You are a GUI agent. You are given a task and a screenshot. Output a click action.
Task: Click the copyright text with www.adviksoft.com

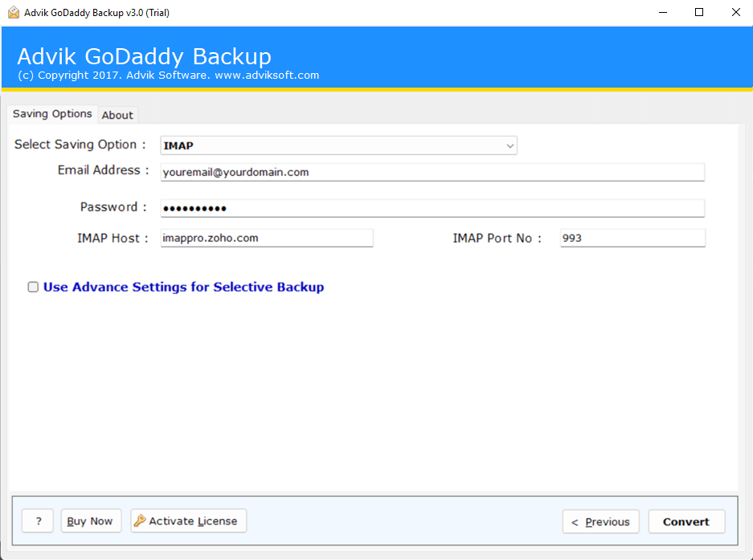169,76
